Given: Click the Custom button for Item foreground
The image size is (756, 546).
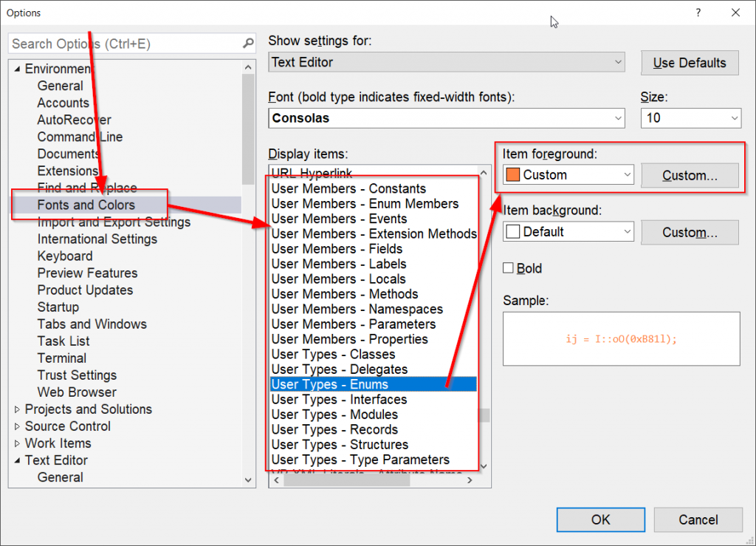Looking at the screenshot, I should point(690,175).
